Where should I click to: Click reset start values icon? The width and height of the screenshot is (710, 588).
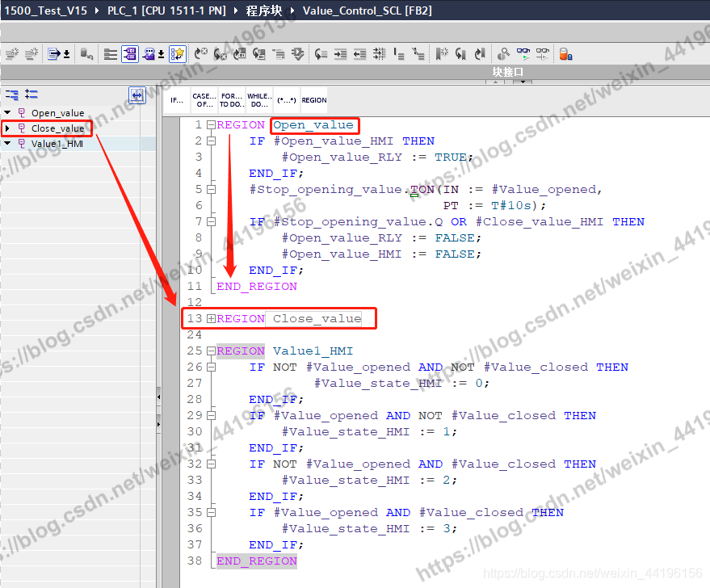point(86,54)
